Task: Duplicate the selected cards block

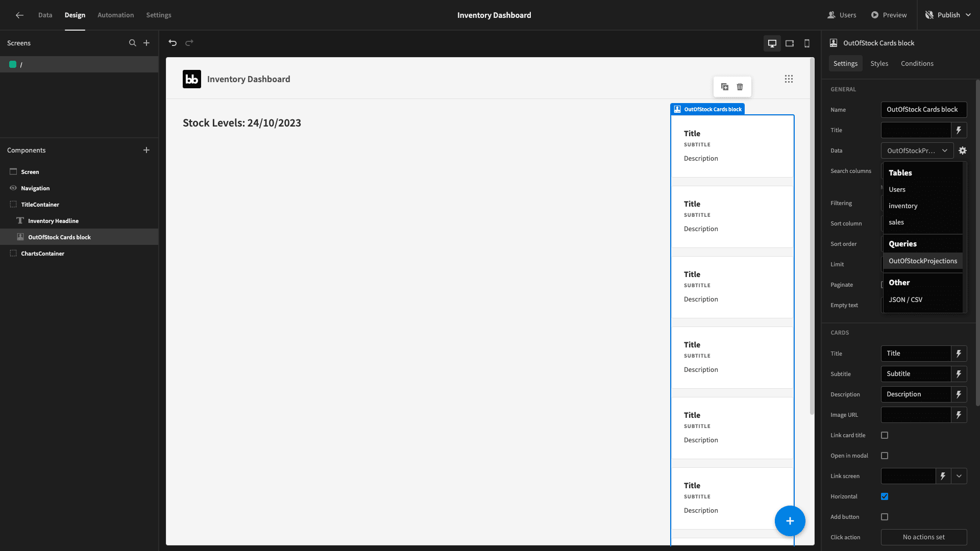Action: point(725,87)
